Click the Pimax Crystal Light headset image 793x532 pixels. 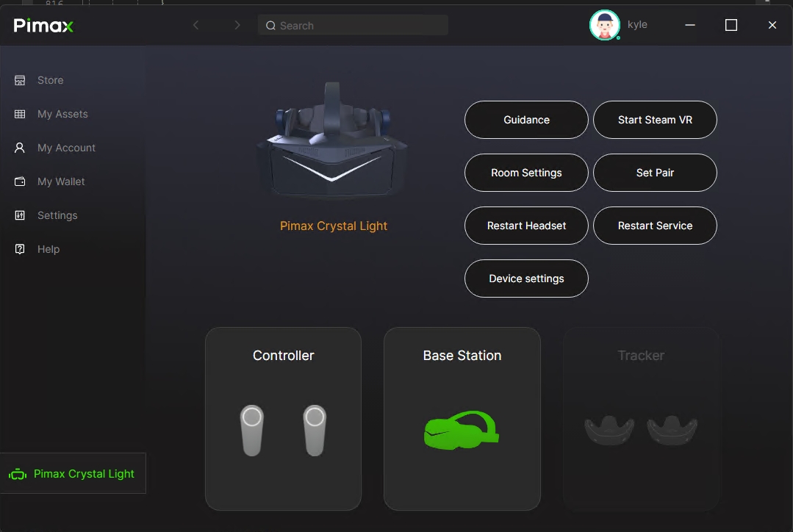pos(331,140)
